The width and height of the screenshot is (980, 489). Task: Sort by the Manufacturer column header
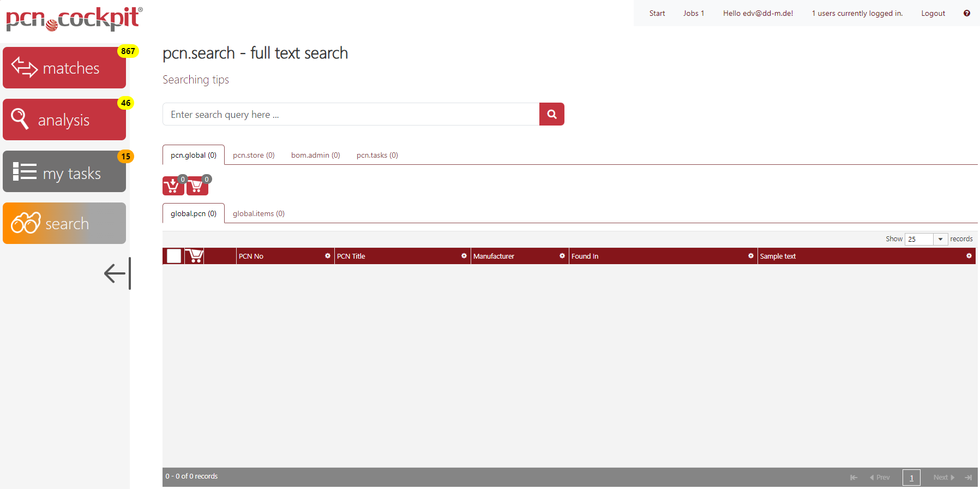tap(494, 256)
